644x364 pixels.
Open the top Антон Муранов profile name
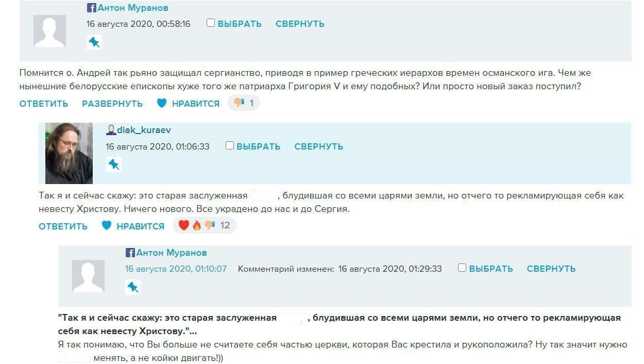pyautogui.click(x=133, y=8)
